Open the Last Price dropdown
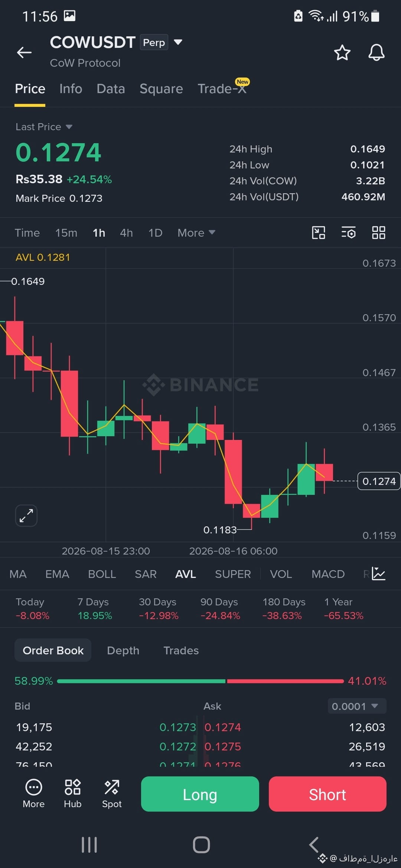 click(x=44, y=127)
